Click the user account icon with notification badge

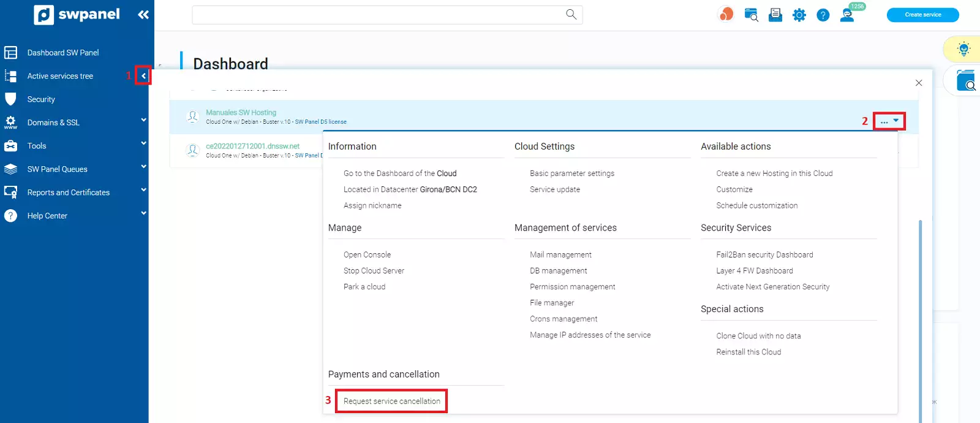point(848,15)
